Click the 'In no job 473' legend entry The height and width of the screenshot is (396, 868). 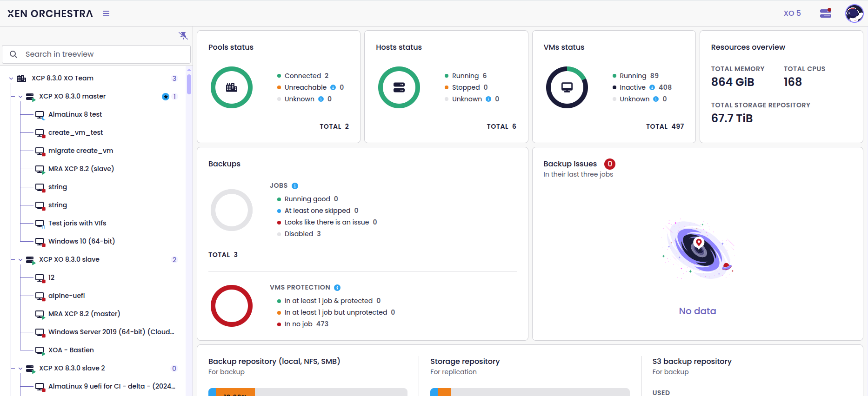pos(303,324)
